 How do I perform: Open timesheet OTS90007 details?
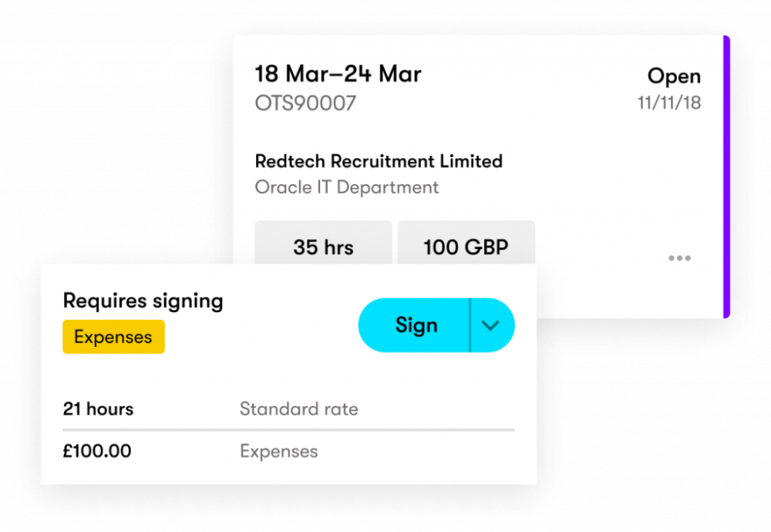tap(305, 103)
